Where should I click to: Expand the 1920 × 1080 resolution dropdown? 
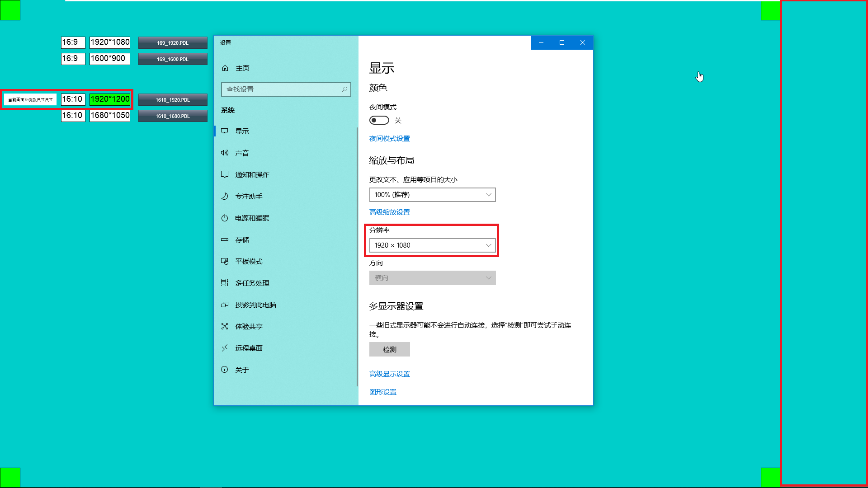[432, 245]
